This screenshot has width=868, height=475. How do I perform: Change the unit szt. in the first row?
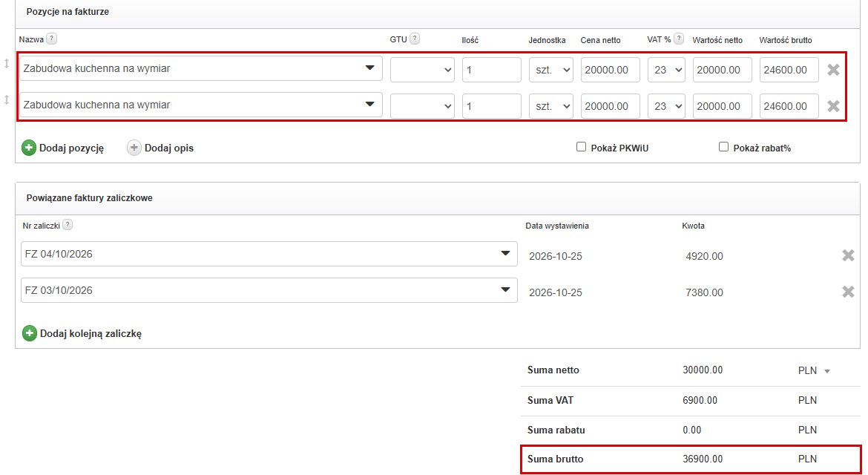[550, 70]
